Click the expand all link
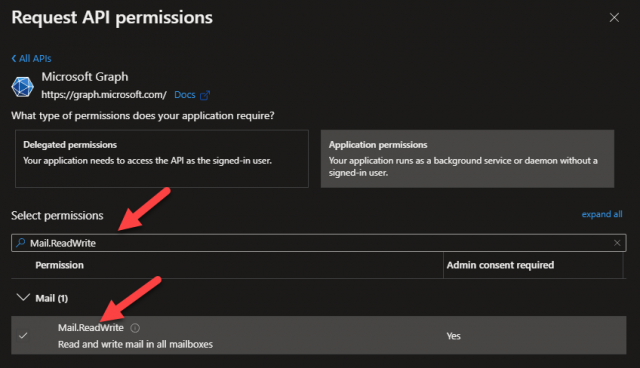This screenshot has height=368, width=640. click(x=602, y=214)
